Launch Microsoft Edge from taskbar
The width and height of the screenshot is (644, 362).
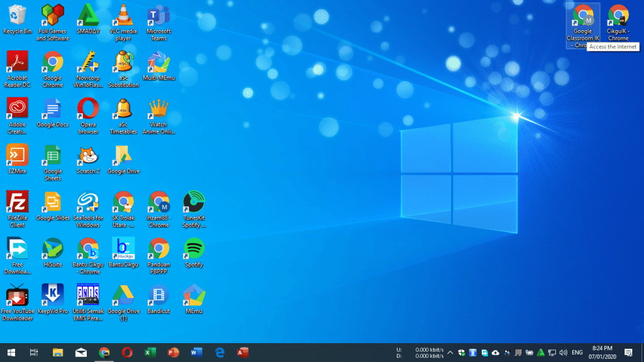point(219,353)
